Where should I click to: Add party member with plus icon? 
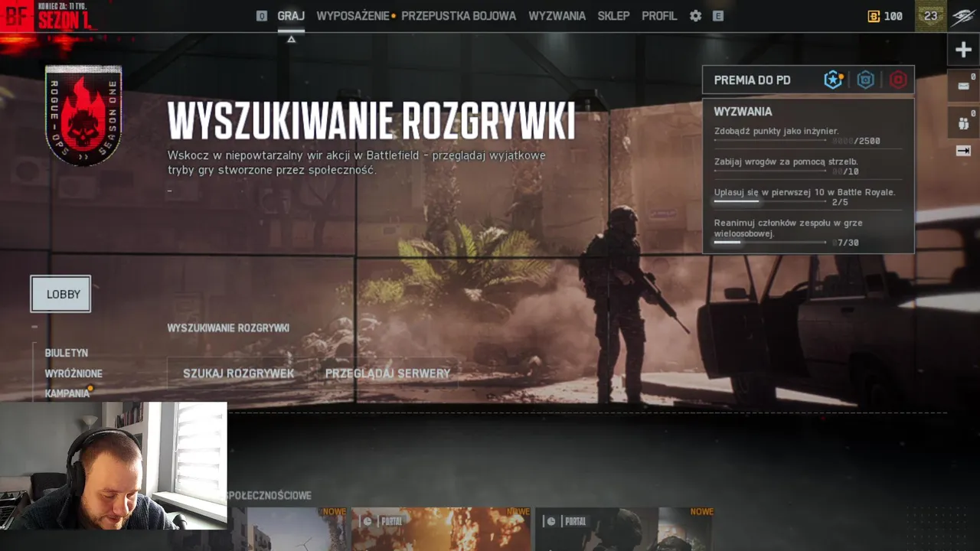pyautogui.click(x=963, y=51)
